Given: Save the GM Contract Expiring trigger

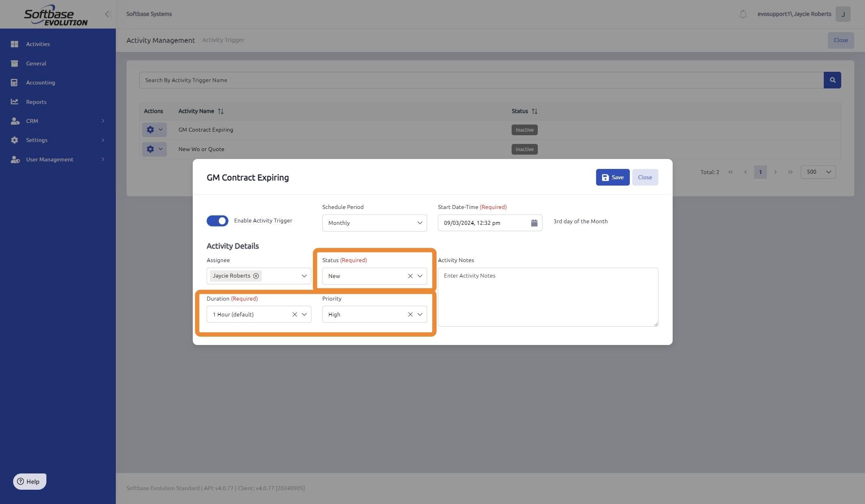Looking at the screenshot, I should click(x=612, y=177).
